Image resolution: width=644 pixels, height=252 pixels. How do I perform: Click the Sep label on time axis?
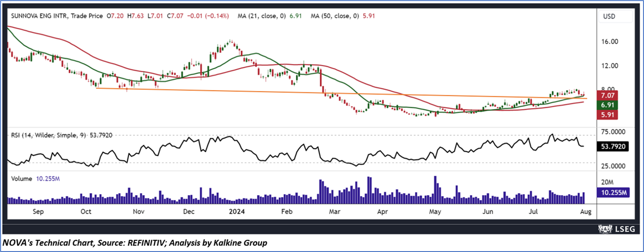tap(38, 211)
